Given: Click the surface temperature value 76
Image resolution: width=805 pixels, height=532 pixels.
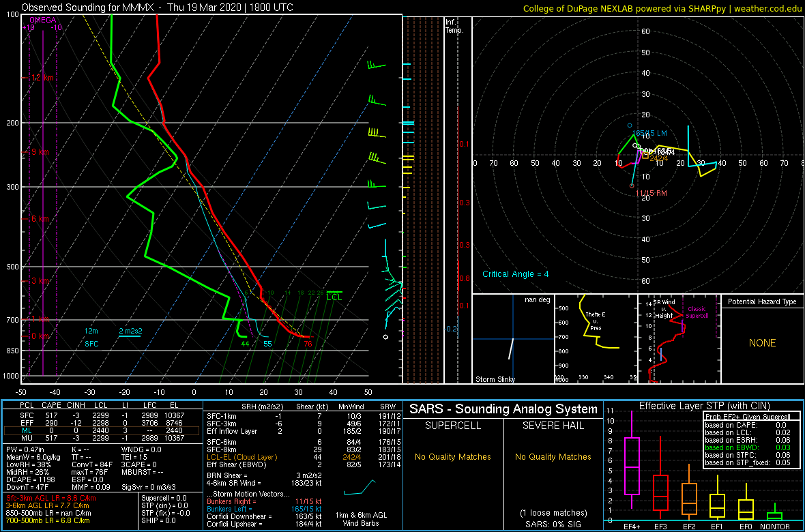Looking at the screenshot, I should (x=308, y=344).
